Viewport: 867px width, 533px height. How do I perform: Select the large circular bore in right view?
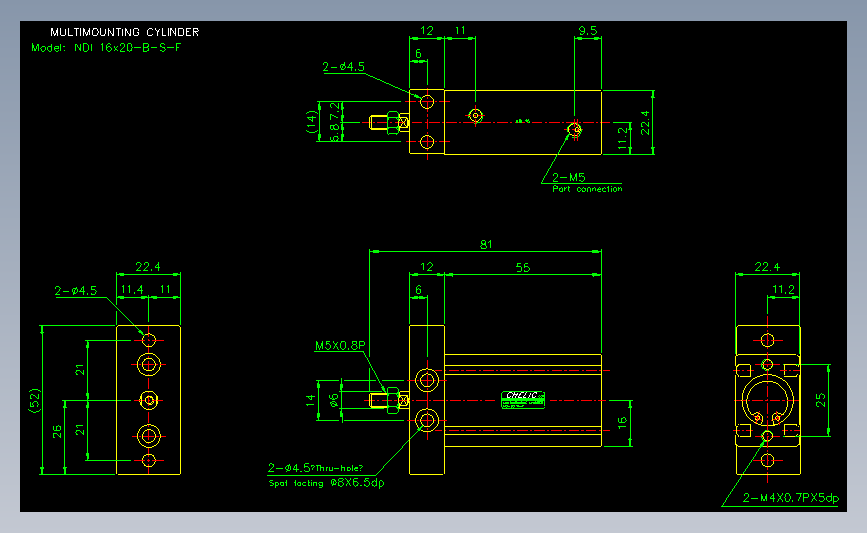(767, 400)
